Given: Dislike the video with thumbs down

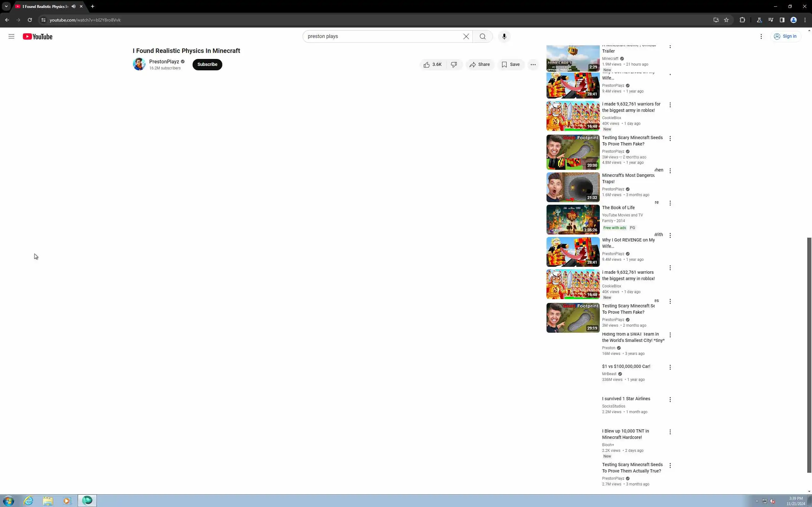Looking at the screenshot, I should coord(454,64).
